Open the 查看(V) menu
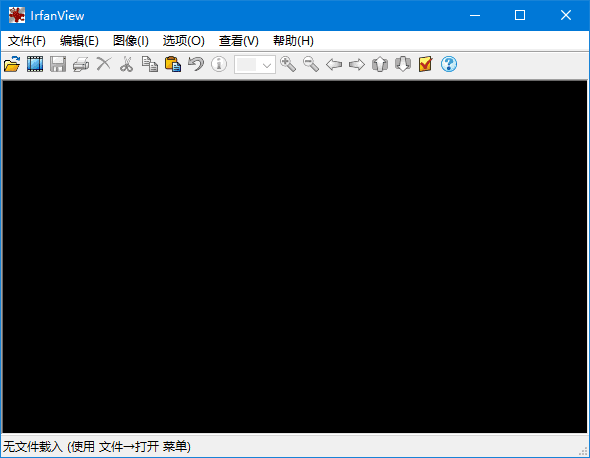The height and width of the screenshot is (458, 590). pos(239,41)
